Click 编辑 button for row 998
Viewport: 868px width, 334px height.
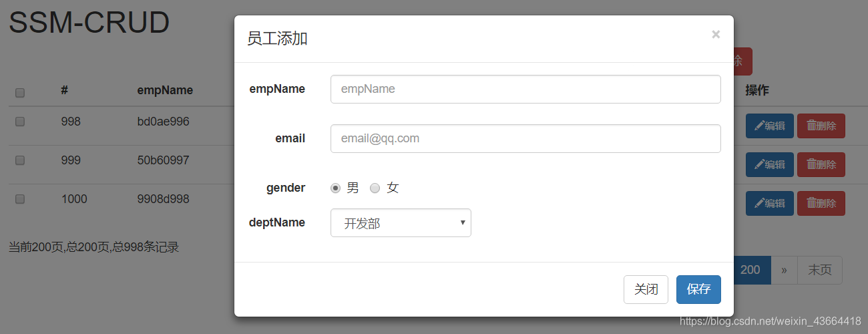769,126
